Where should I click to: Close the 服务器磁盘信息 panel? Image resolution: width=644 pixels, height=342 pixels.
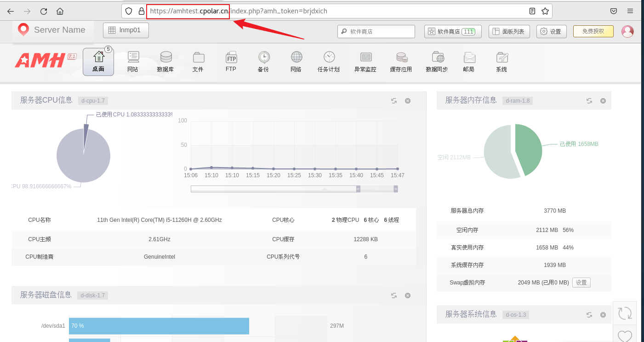408,296
